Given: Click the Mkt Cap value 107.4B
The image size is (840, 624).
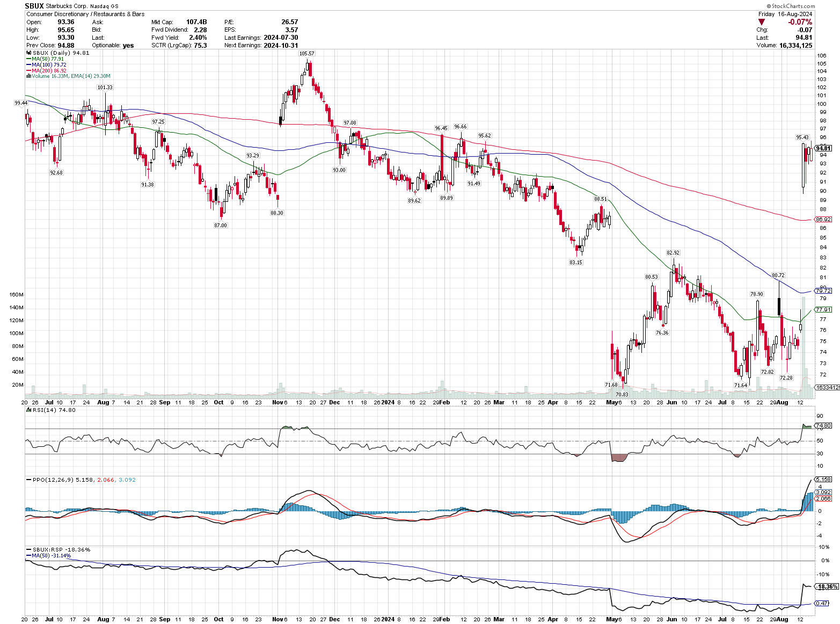Looking at the screenshot, I should [x=196, y=22].
